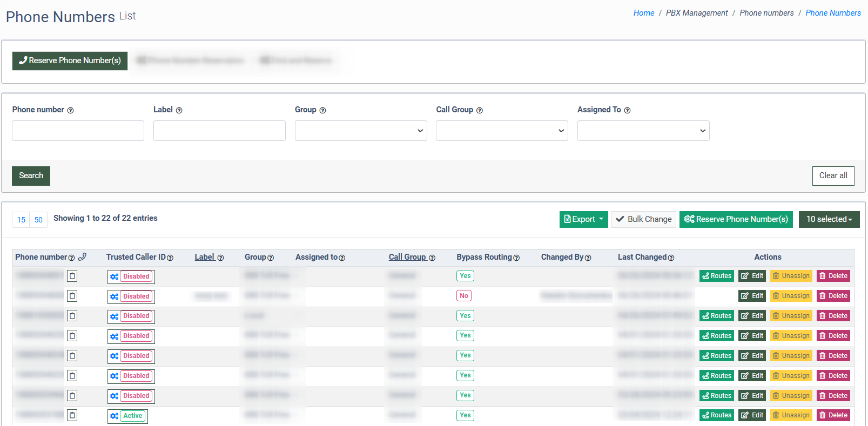The image size is (868, 426).
Task: Toggle the No Bypass Routing badge
Action: click(x=464, y=296)
